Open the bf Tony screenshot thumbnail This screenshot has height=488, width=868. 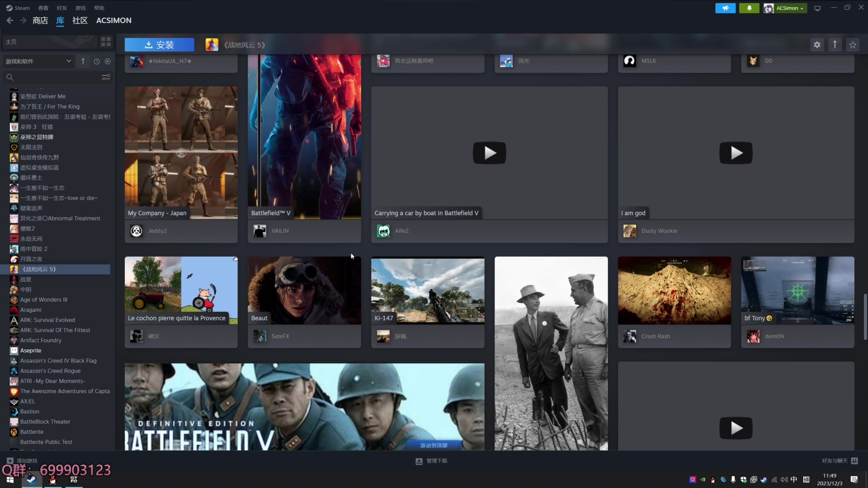click(x=797, y=291)
